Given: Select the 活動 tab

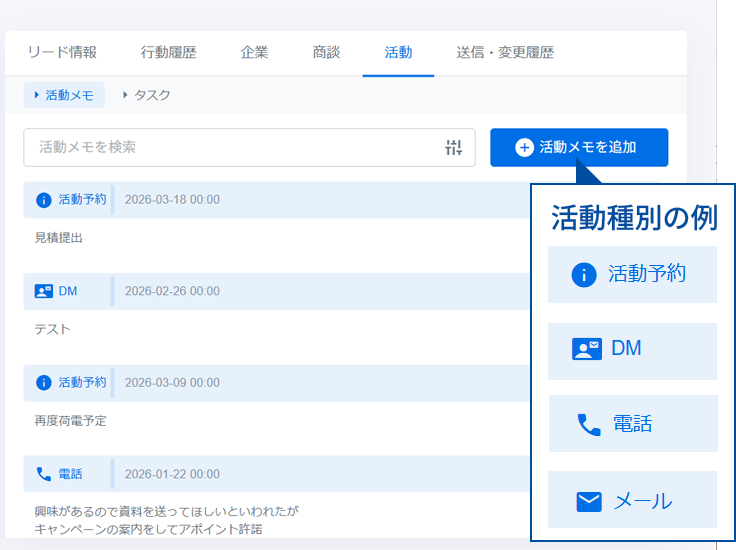Looking at the screenshot, I should coord(398,52).
